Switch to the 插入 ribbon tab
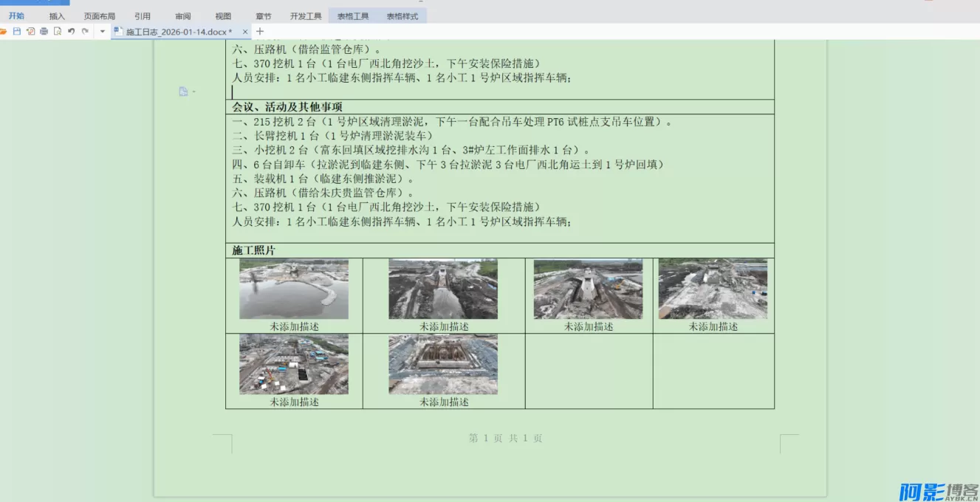The width and height of the screenshot is (980, 502). click(57, 15)
